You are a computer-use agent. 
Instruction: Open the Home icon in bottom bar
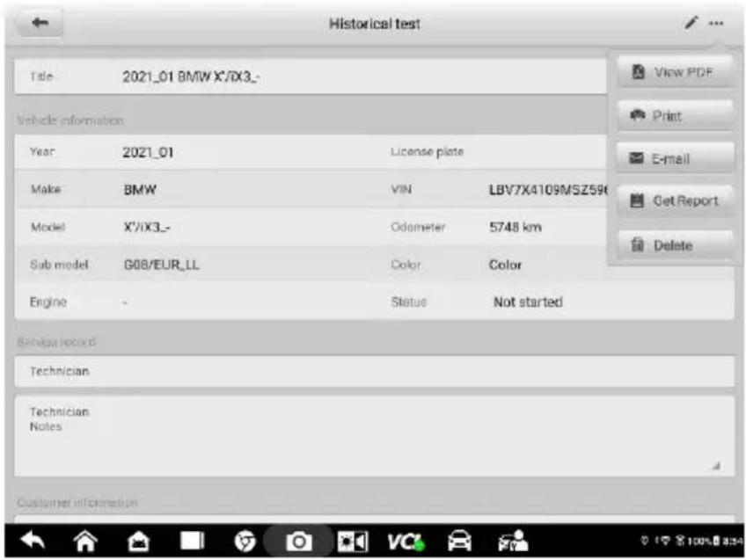[x=85, y=541]
